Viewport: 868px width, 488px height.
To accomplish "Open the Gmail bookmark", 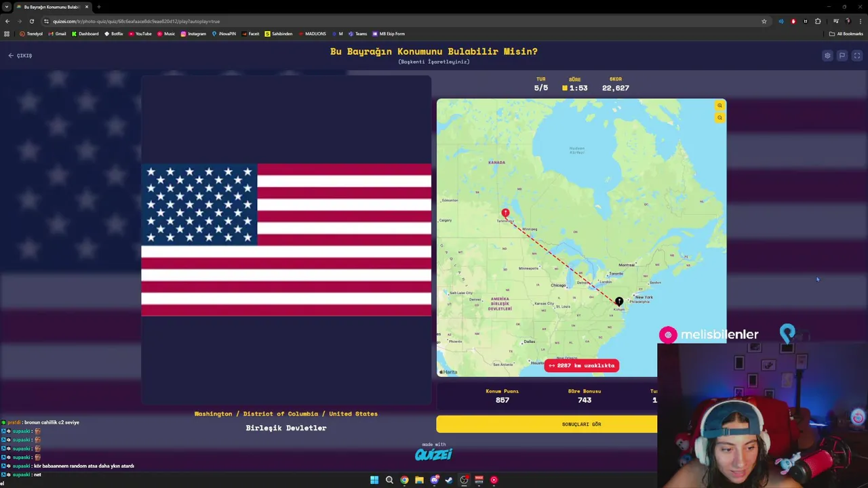I will (58, 34).
